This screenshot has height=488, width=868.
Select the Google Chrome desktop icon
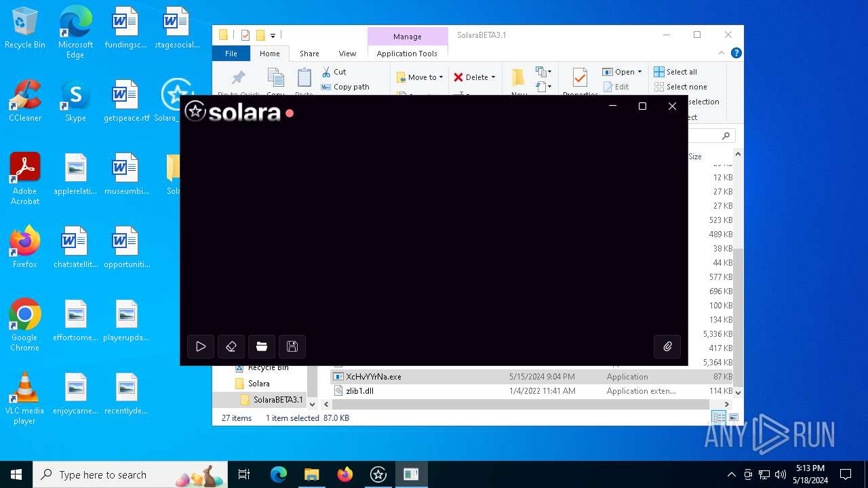(x=25, y=325)
